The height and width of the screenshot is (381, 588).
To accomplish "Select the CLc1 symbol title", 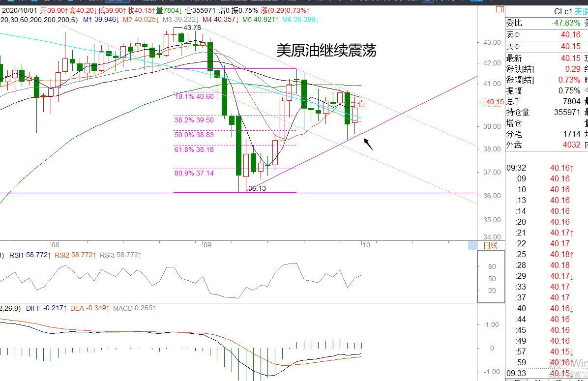I will click(563, 12).
